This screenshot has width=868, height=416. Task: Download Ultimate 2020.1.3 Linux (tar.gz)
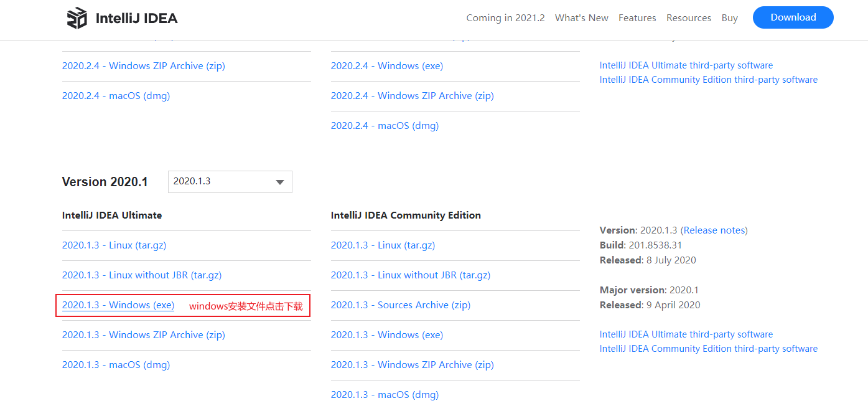click(x=114, y=245)
